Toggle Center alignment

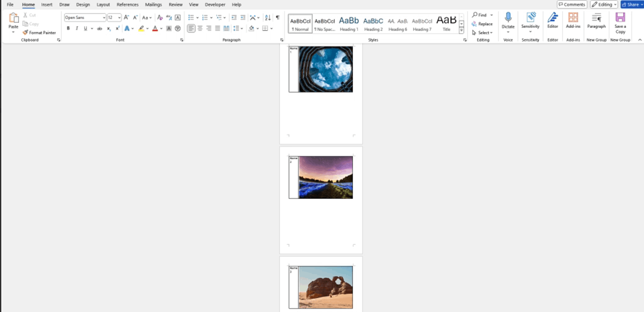coord(200,29)
